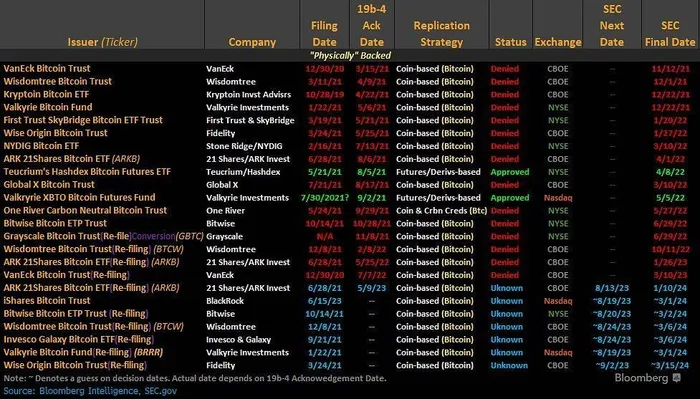The image size is (700, 399).
Task: Select the Grayscale Bitcoin Trust GBTC row
Action: tap(350, 237)
